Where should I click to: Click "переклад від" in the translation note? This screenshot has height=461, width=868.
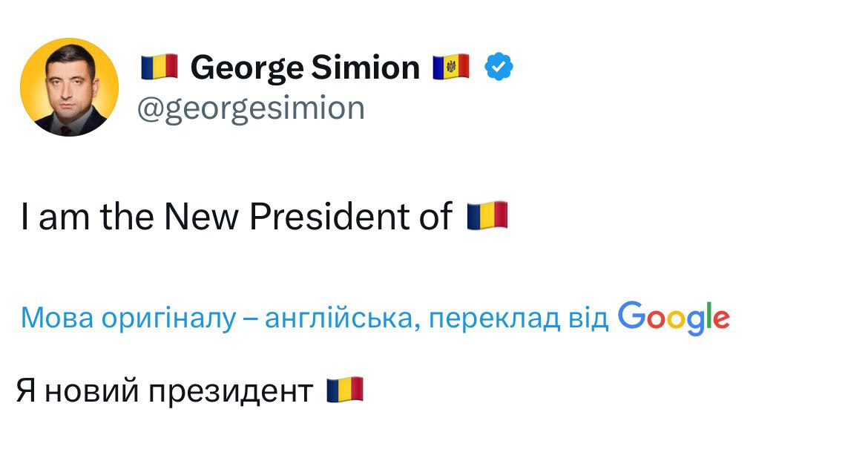point(519,318)
